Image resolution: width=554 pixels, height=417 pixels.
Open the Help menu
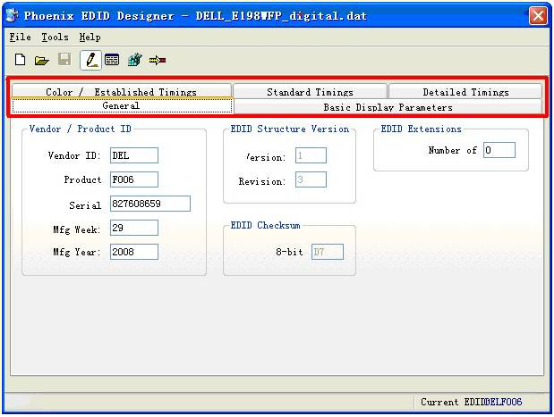pyautogui.click(x=90, y=37)
